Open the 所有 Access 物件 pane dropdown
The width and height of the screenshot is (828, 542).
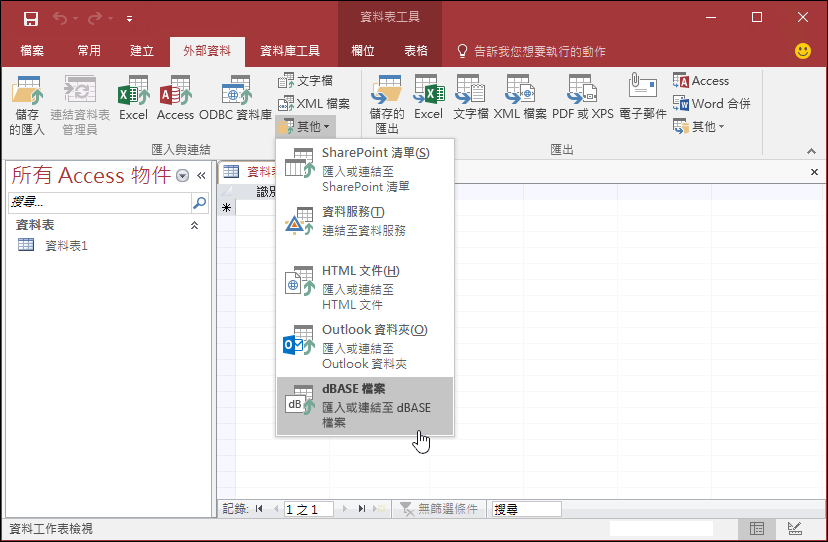click(182, 175)
